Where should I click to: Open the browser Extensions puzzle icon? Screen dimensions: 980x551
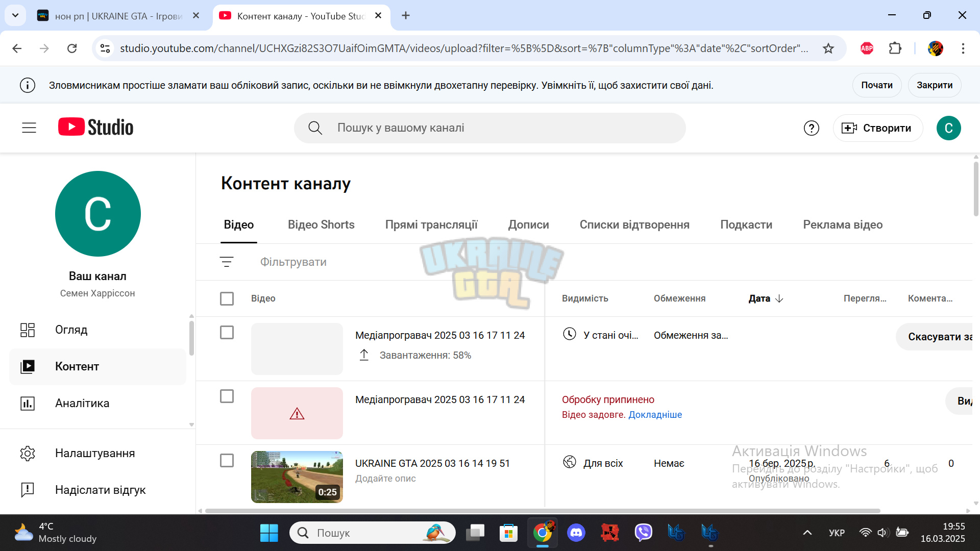pyautogui.click(x=895, y=48)
